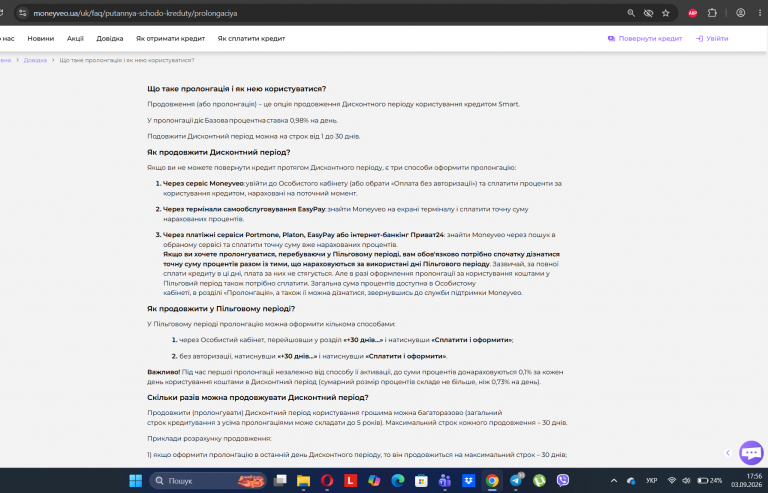Launch Copilot from the taskbar
768x493 pixels.
(374, 481)
